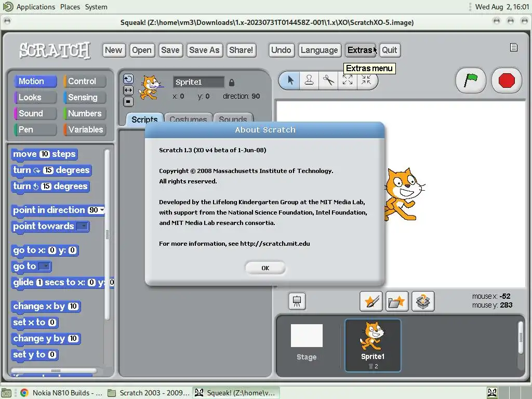Edit the Sprite1 name field
This screenshot has height=399, width=532.
coord(198,82)
